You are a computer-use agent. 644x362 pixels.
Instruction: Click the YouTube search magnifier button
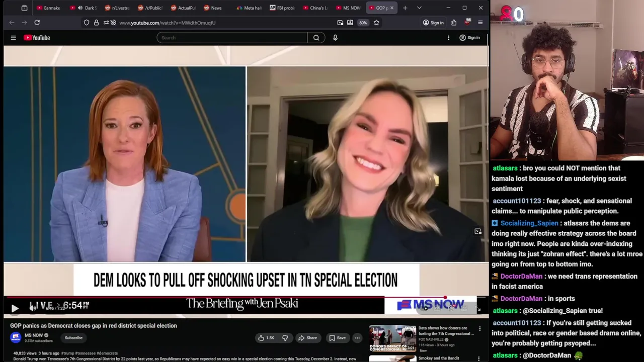316,38
